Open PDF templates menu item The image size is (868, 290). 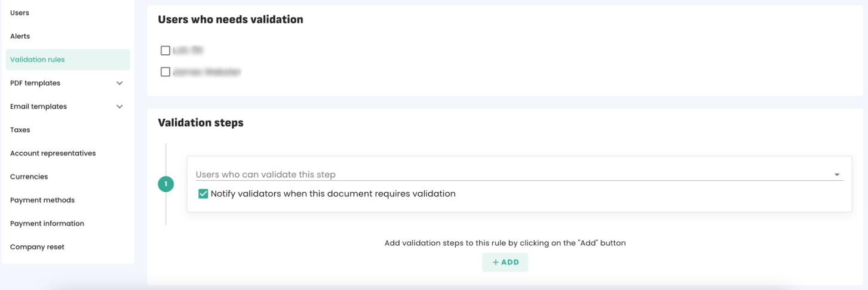[x=35, y=83]
